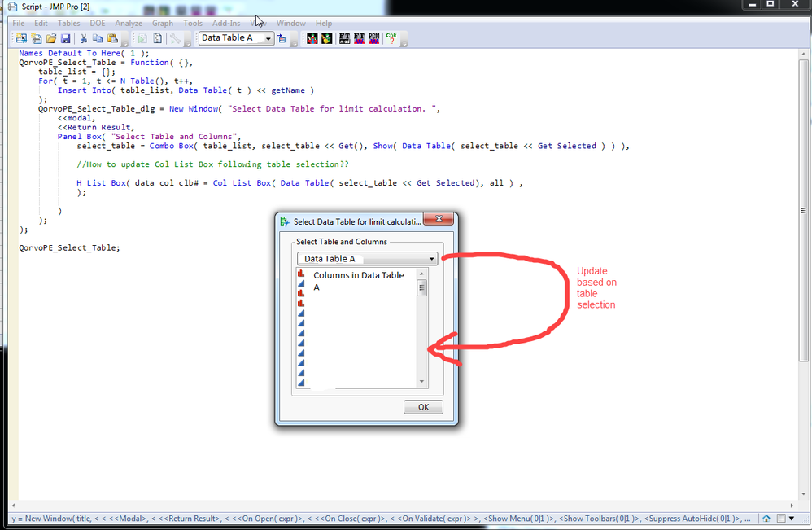Open the Tools menu
The image size is (812, 530).
pyautogui.click(x=193, y=24)
